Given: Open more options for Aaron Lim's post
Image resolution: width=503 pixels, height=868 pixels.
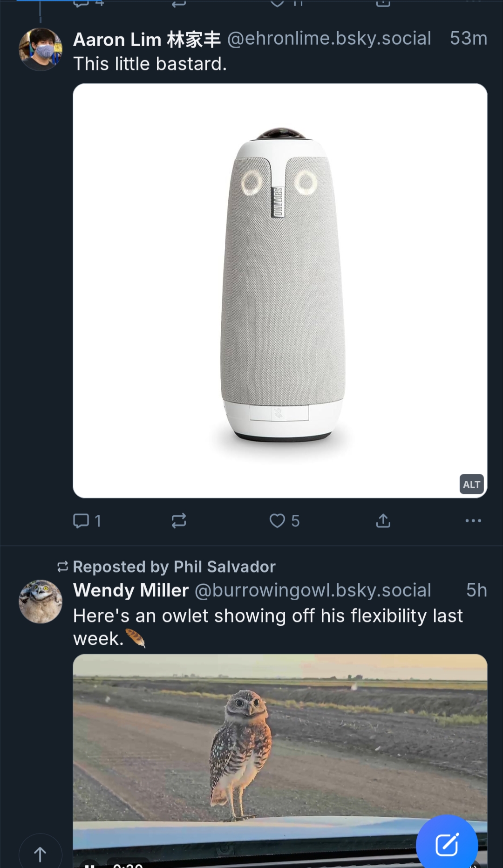Looking at the screenshot, I should (473, 520).
